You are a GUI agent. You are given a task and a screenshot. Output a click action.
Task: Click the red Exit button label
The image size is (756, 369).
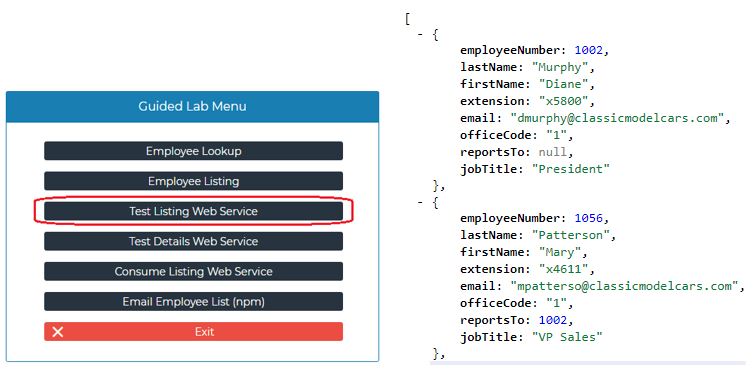[x=204, y=332]
